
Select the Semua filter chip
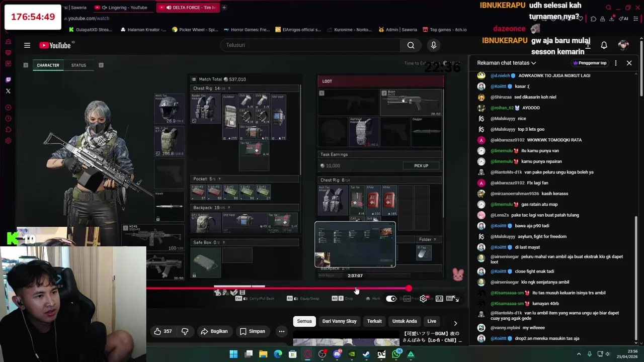pyautogui.click(x=304, y=321)
